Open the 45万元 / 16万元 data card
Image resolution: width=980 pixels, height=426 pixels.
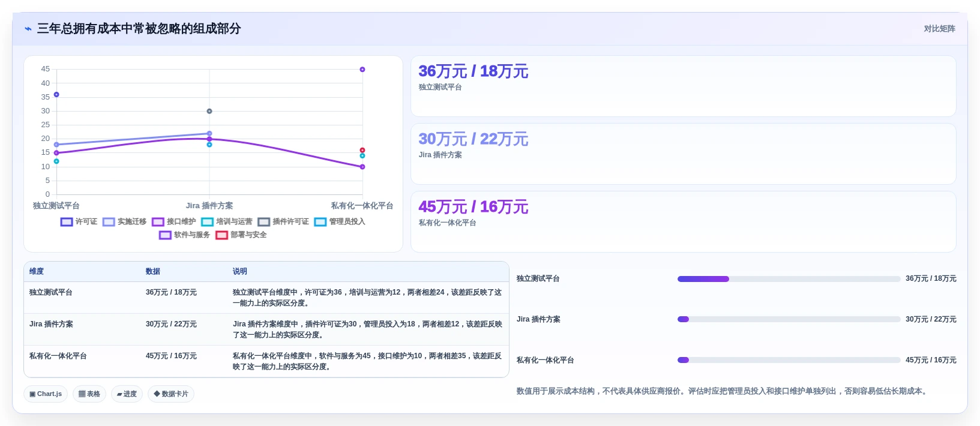(684, 222)
